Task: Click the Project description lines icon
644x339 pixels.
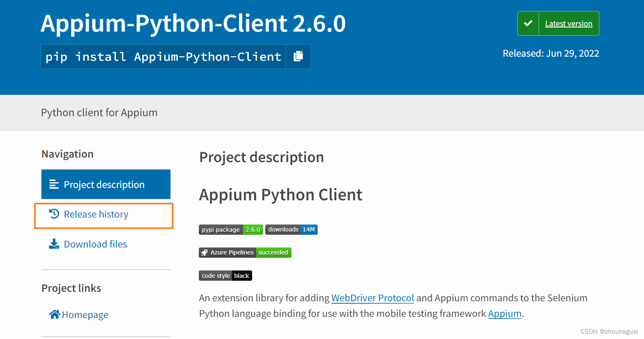Action: [x=54, y=184]
